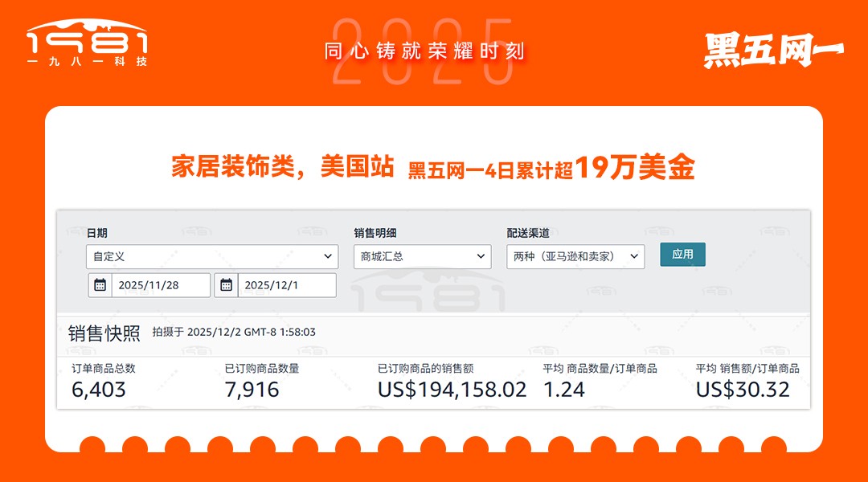Click the sales total US$194,158.02
The image size is (868, 482).
click(452, 390)
